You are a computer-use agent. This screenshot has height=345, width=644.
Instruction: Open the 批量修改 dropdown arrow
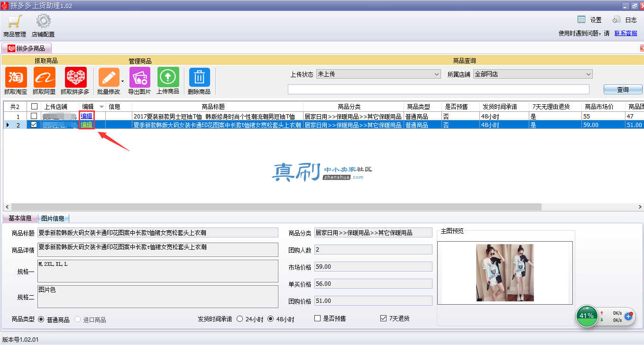point(123,81)
